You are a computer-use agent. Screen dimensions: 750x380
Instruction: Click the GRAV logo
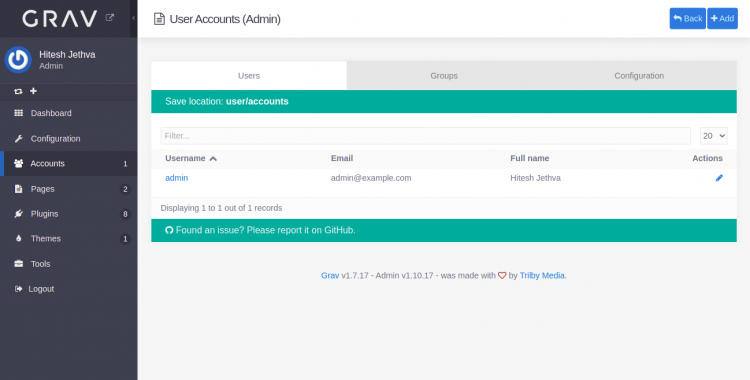point(60,19)
